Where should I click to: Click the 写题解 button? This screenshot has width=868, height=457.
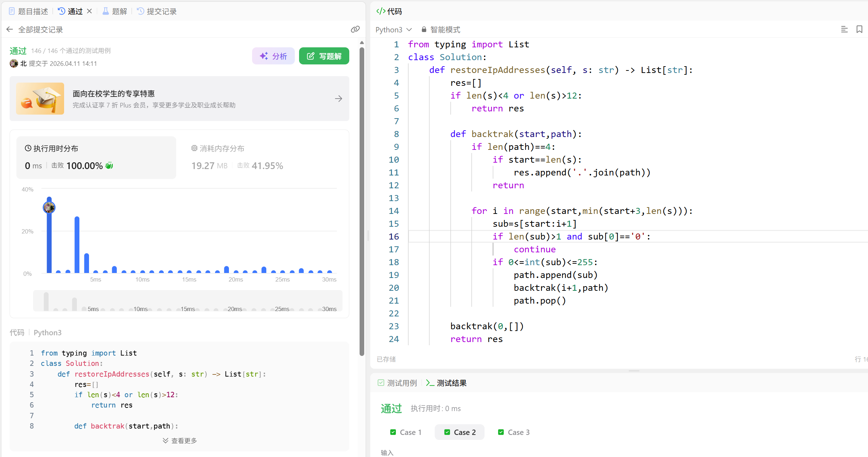pyautogui.click(x=324, y=56)
